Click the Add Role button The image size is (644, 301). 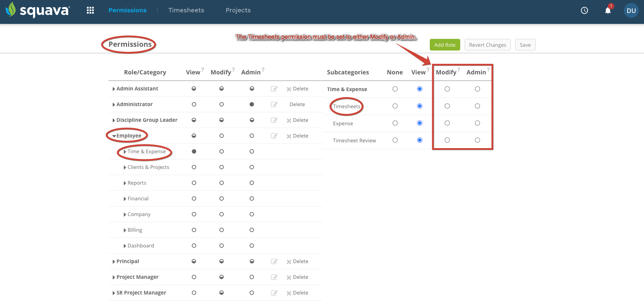click(x=445, y=45)
